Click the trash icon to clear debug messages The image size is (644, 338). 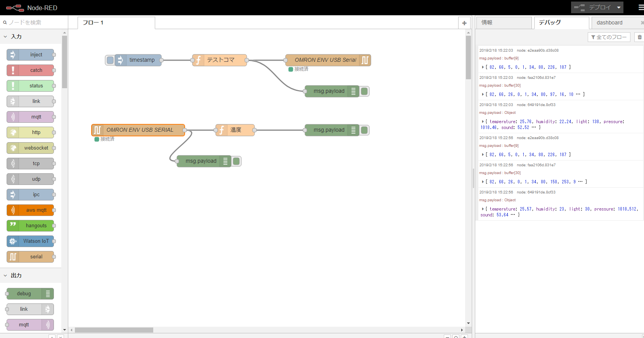639,37
